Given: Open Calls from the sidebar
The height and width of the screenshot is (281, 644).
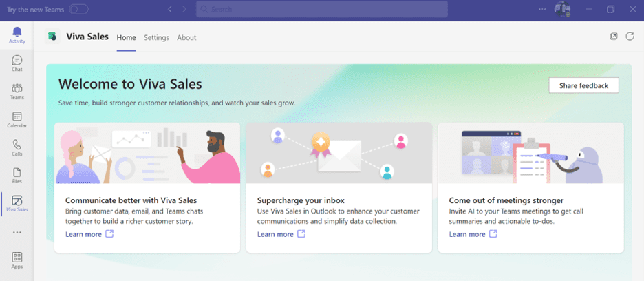Looking at the screenshot, I should 17,147.
